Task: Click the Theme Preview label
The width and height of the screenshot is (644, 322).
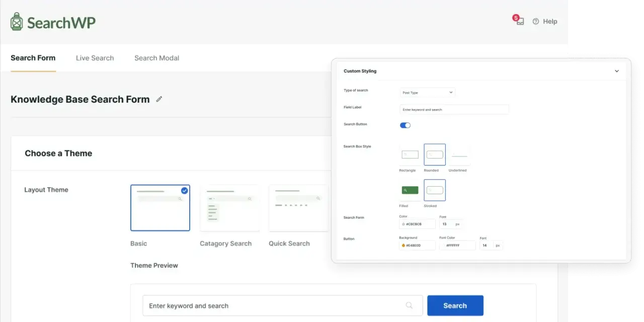Action: pos(154,265)
